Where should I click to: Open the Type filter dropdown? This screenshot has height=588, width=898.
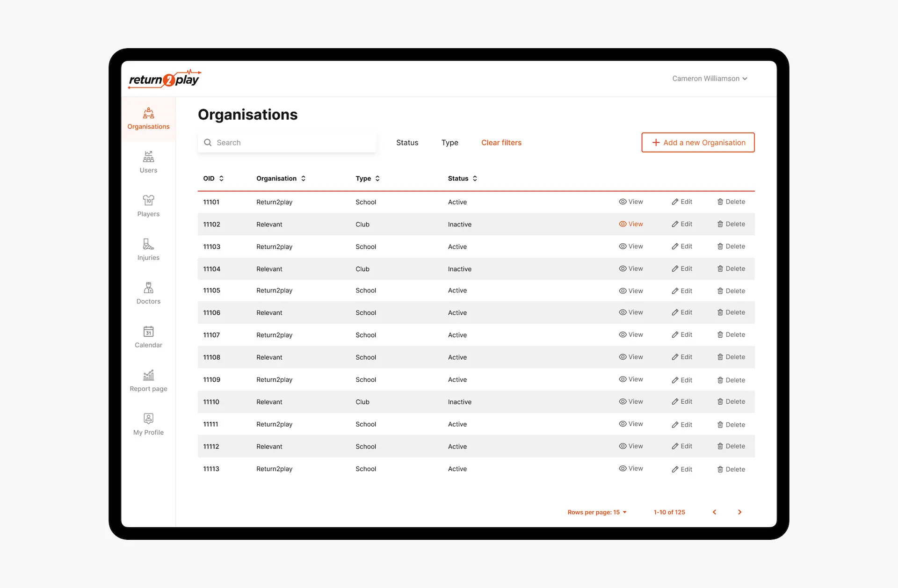pyautogui.click(x=449, y=142)
